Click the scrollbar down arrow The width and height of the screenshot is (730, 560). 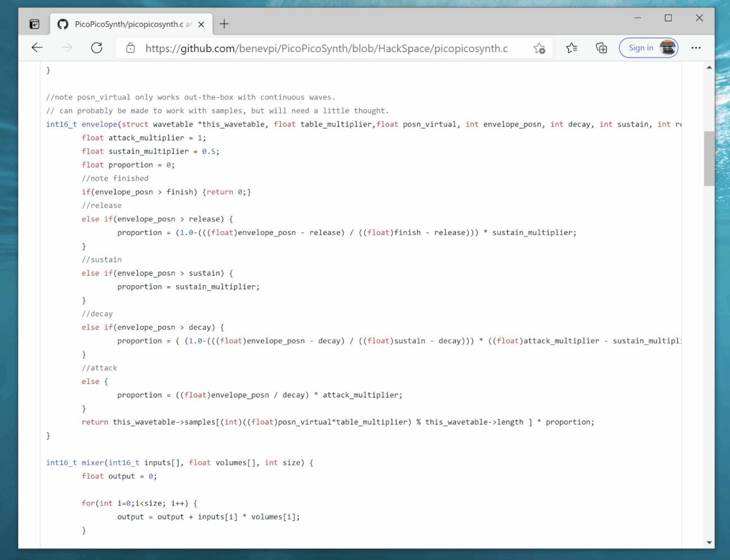point(709,542)
